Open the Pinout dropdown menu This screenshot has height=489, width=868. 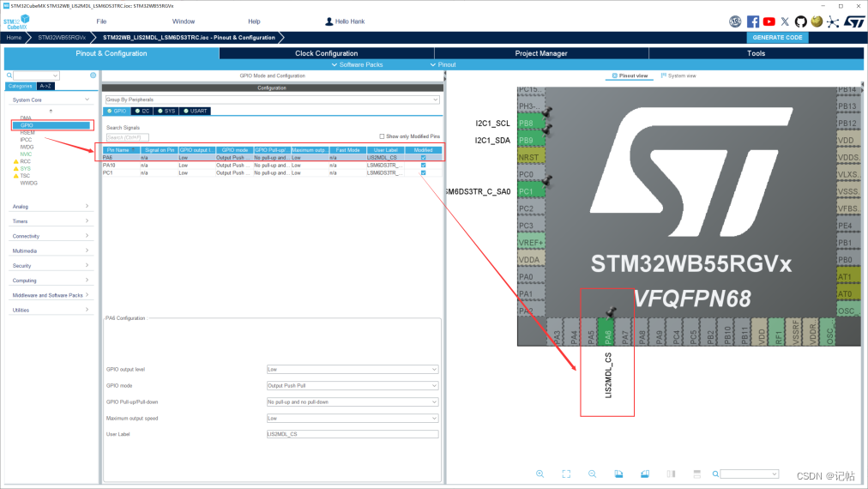[443, 65]
